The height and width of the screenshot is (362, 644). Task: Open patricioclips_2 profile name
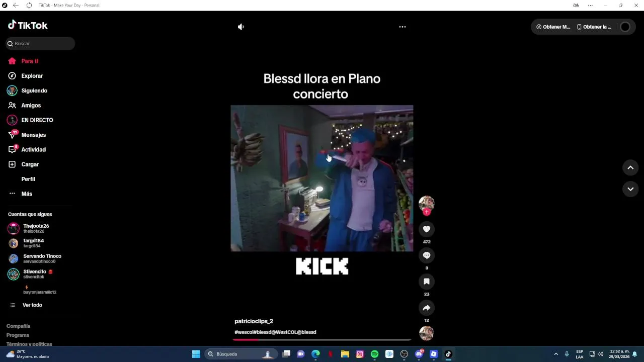pos(254,321)
